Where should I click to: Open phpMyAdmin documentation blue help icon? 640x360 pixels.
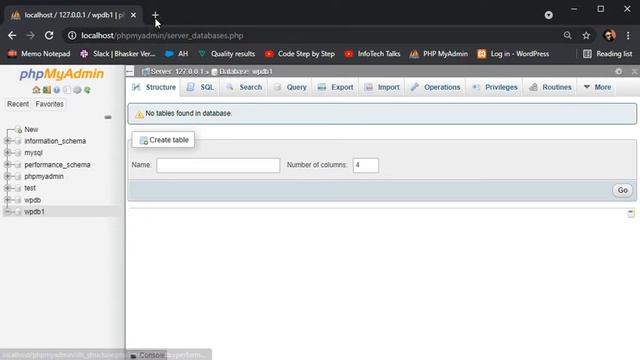click(x=57, y=90)
